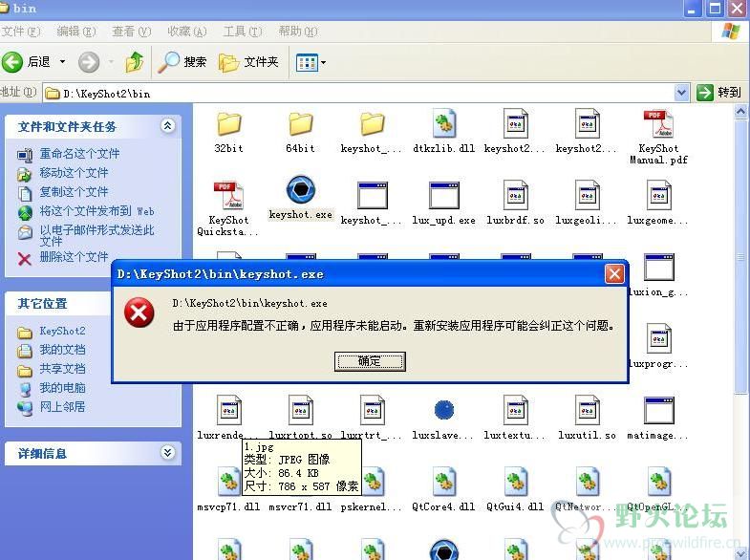
Task: Open My Network Places (网上邻居) link
Action: (62, 407)
